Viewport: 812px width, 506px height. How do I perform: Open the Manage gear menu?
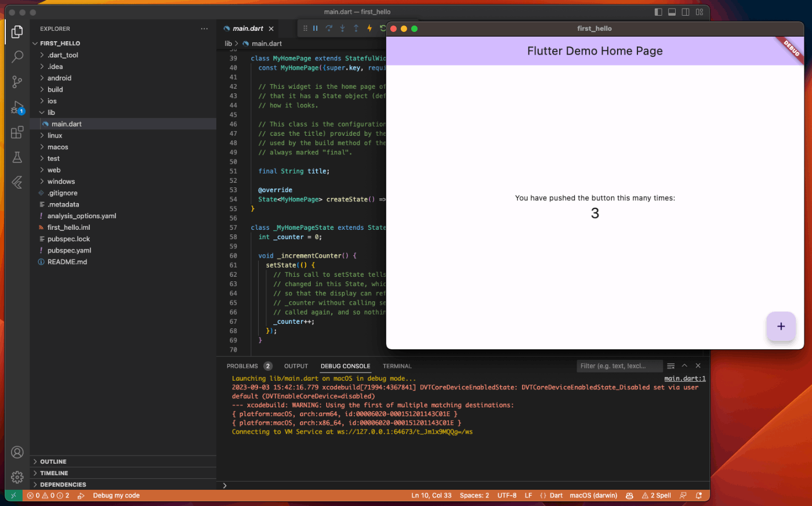[17, 477]
